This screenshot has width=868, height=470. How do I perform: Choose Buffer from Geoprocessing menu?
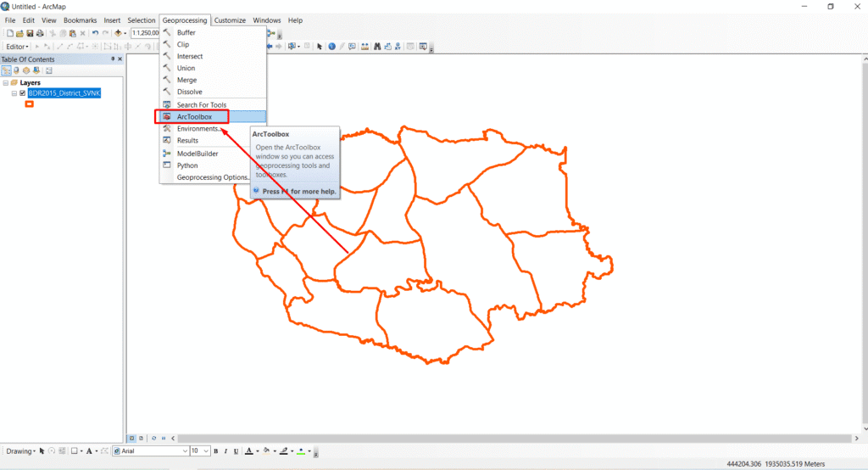(x=213, y=33)
